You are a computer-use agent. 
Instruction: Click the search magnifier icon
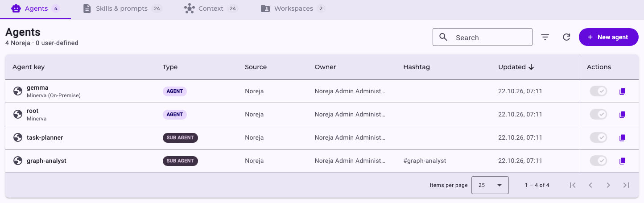click(x=443, y=37)
